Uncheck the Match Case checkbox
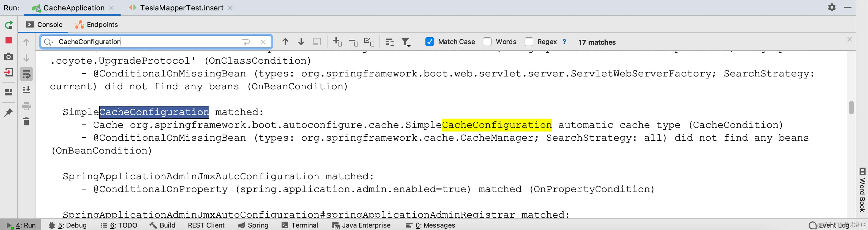This screenshot has width=868, height=230. click(430, 42)
